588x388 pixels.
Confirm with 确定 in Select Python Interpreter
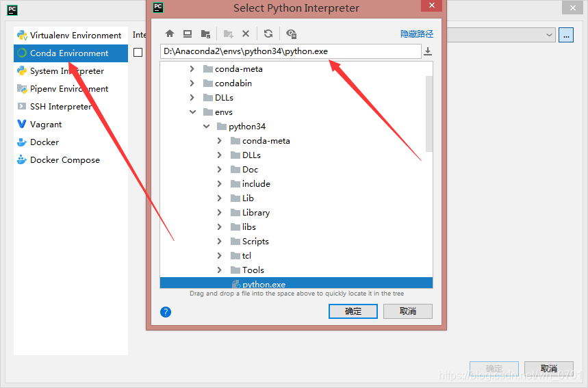click(353, 311)
